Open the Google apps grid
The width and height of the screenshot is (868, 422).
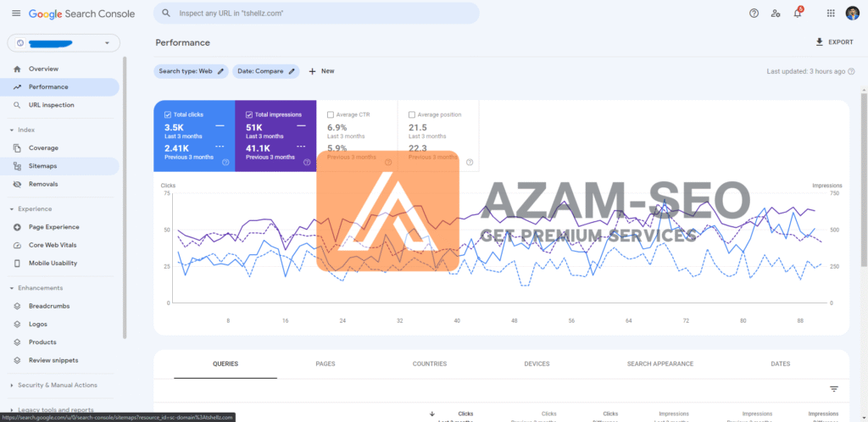tap(830, 14)
